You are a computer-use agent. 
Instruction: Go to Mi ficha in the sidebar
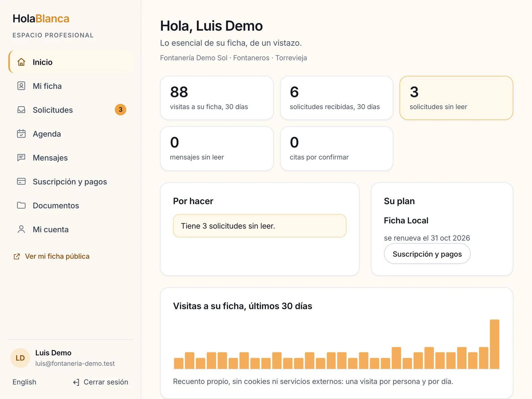70,86
